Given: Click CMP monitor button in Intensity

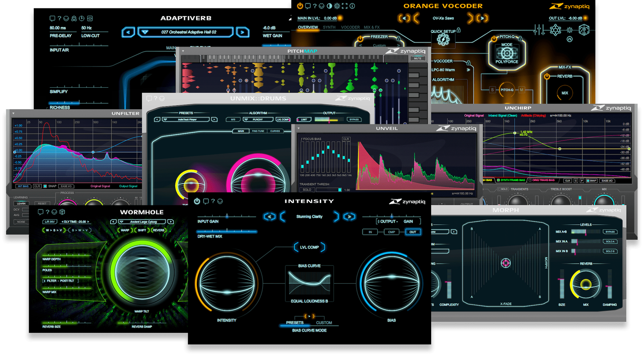Looking at the screenshot, I should tap(392, 232).
